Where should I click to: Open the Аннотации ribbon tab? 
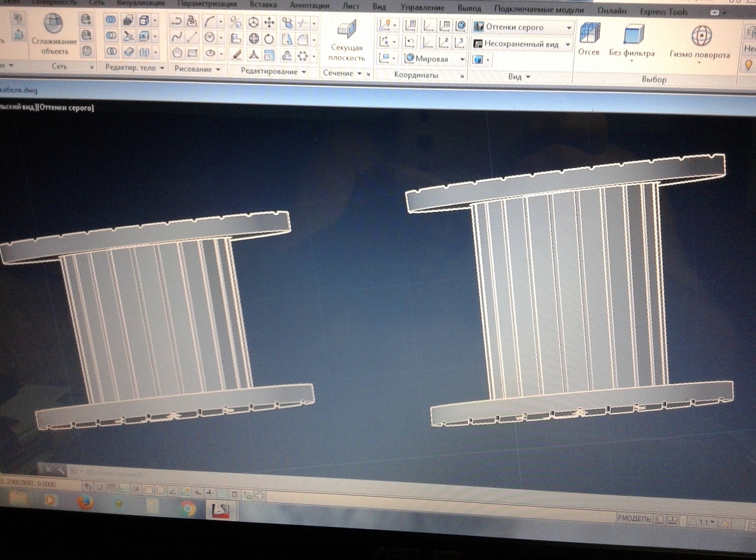(309, 6)
